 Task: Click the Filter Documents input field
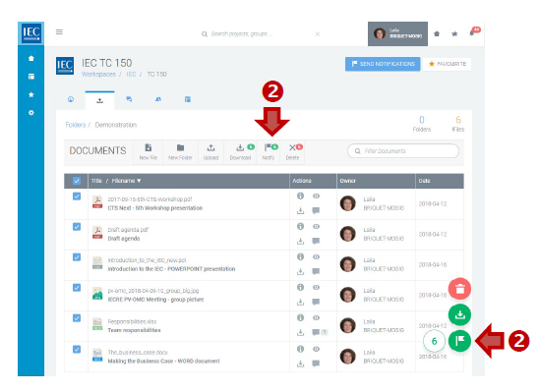(403, 151)
